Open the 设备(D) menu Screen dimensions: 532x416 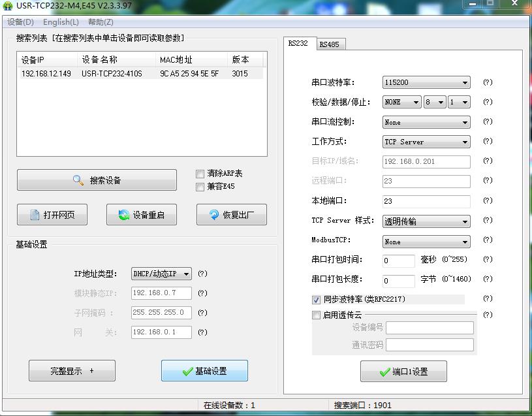[20, 22]
